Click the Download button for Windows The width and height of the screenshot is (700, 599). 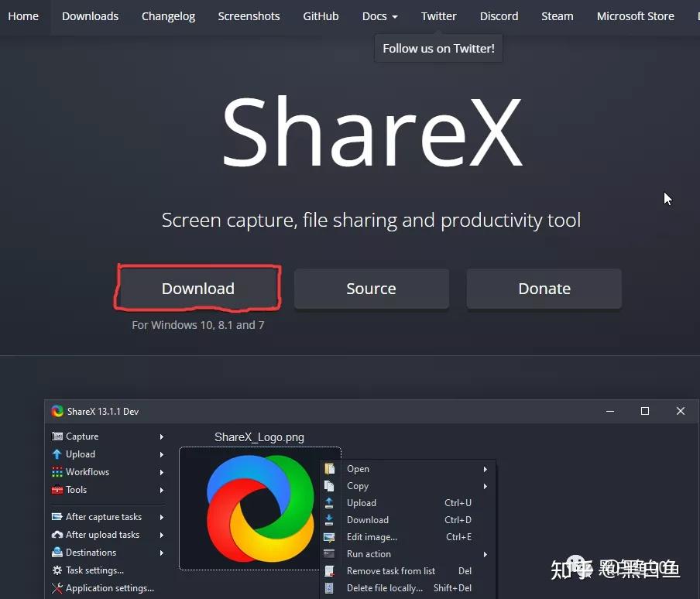click(x=198, y=288)
